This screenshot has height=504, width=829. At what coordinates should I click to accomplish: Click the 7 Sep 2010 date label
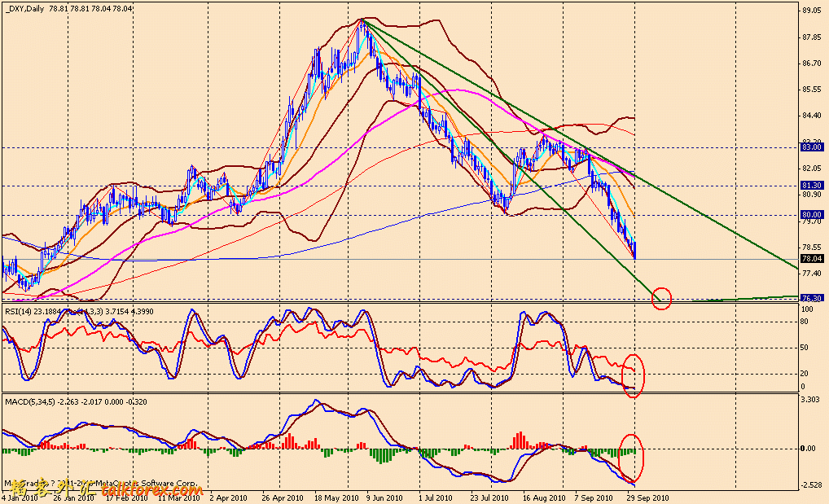click(x=594, y=498)
